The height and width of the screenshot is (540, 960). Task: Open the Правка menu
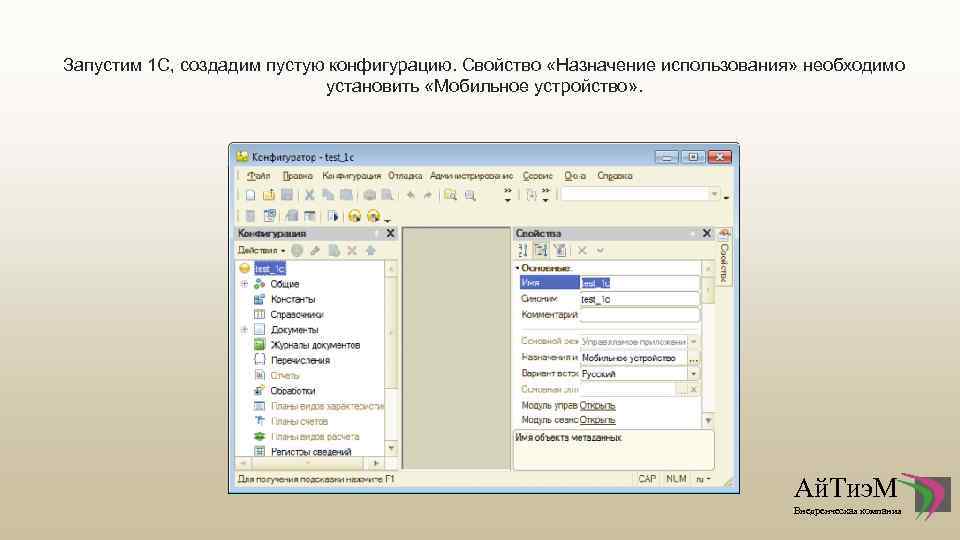click(298, 176)
